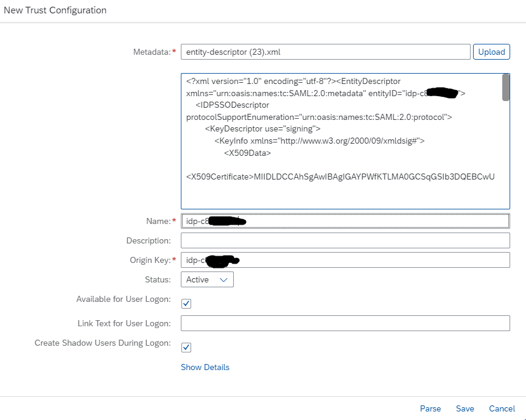Toggle Available for User Logon checkbox
Viewport: 526px width, 420px height.
186,304
